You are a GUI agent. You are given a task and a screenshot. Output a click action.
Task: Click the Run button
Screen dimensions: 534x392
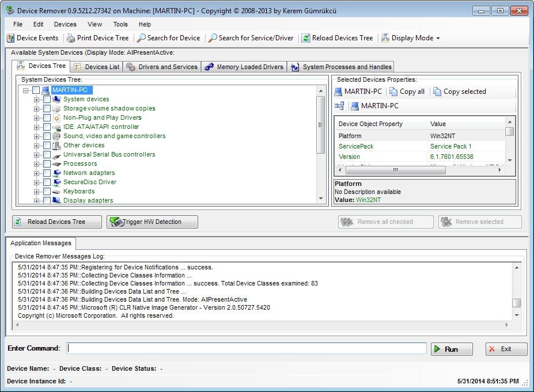click(x=452, y=349)
